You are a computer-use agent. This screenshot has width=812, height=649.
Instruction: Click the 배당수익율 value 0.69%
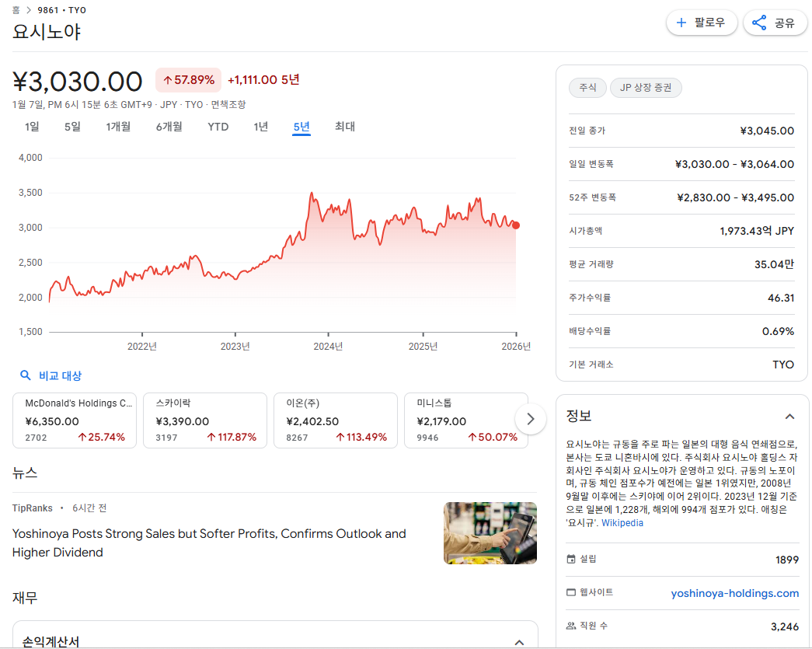[x=778, y=331]
